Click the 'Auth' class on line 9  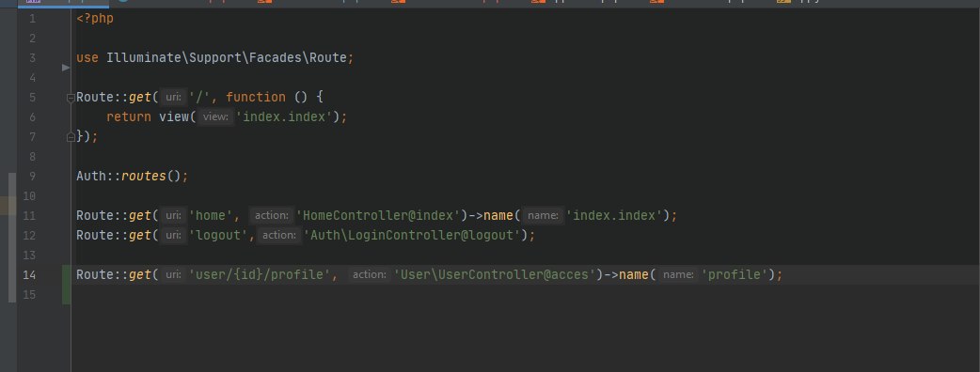click(x=91, y=176)
